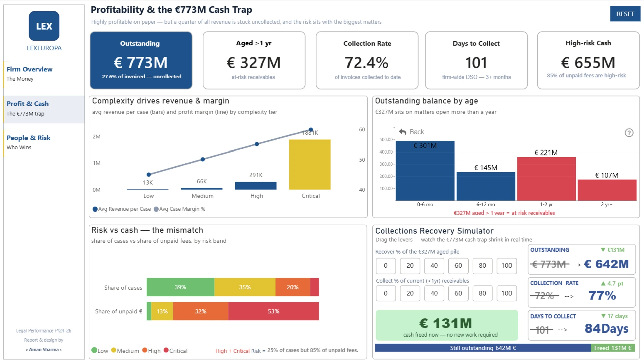The height and width of the screenshot is (362, 644).
Task: Open the question mark help icon
Action: click(629, 133)
